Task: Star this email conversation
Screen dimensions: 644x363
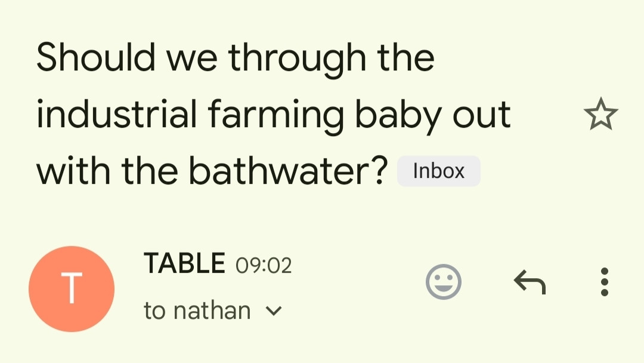Action: [x=600, y=114]
